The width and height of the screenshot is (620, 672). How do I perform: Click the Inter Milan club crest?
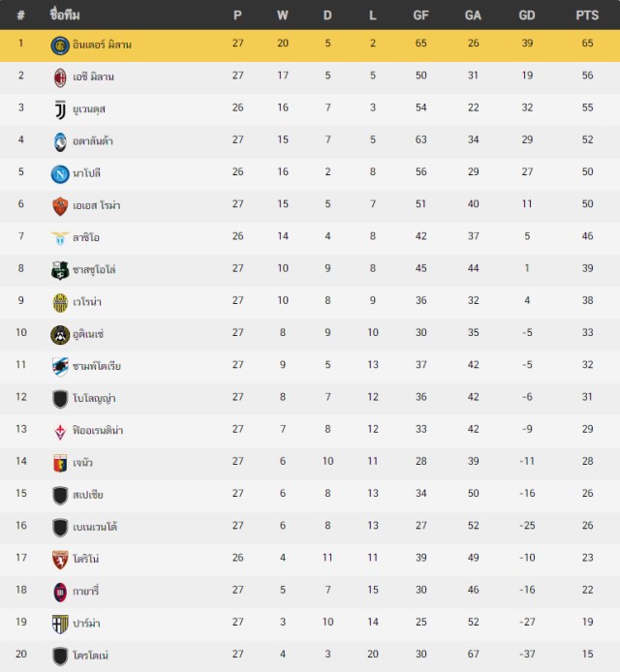coord(60,46)
